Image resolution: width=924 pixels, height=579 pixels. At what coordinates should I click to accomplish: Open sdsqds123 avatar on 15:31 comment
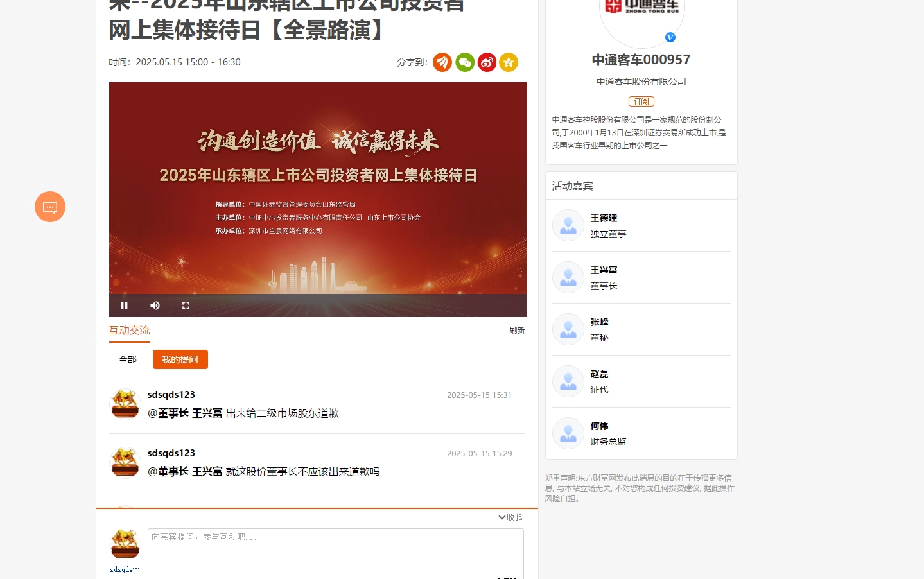[x=125, y=404]
